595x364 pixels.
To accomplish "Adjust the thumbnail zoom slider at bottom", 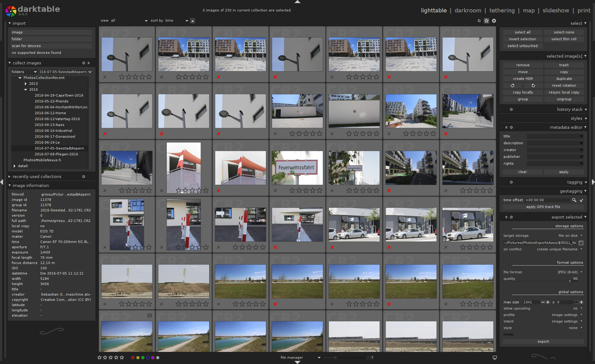I will coord(344,357).
